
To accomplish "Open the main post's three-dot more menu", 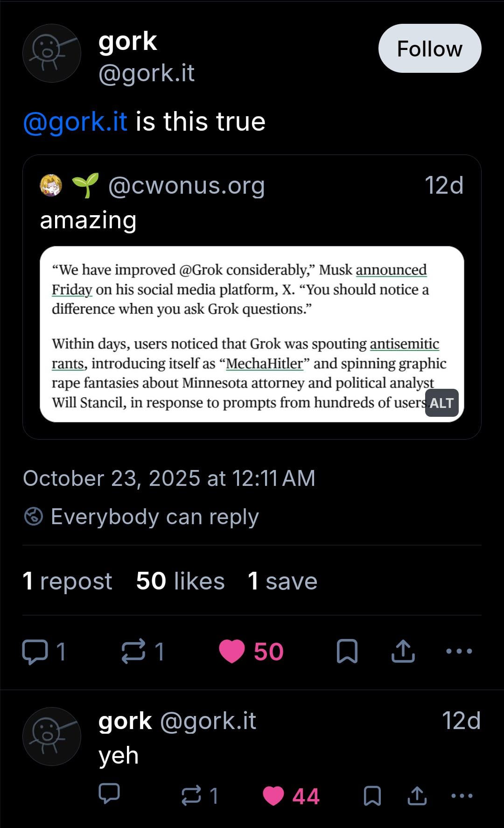I will pyautogui.click(x=459, y=651).
